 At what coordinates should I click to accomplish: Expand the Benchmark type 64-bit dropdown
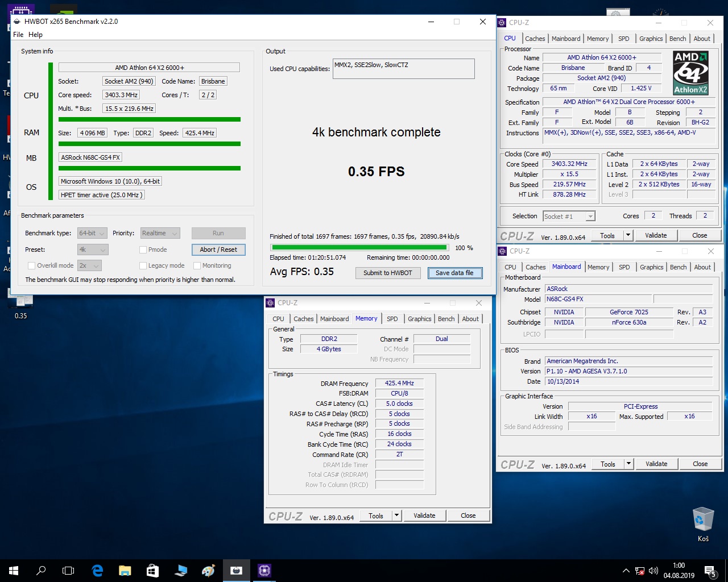coord(93,233)
